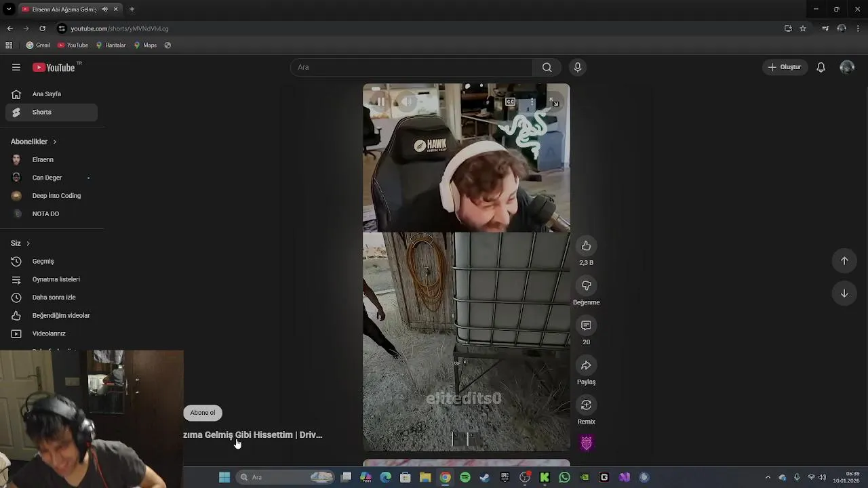The image size is (868, 488).
Task: Remix this short
Action: [x=586, y=405]
